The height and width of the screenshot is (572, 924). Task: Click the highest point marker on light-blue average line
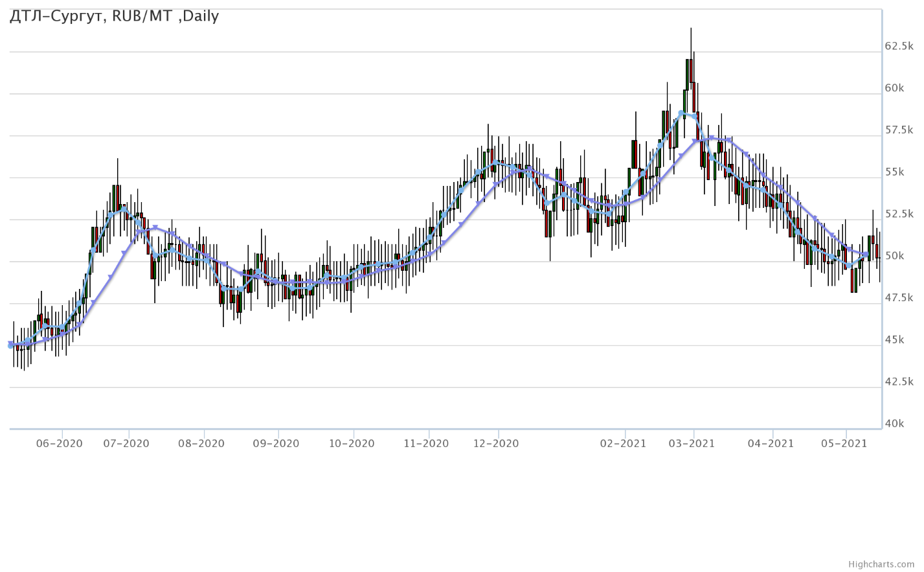click(x=681, y=113)
